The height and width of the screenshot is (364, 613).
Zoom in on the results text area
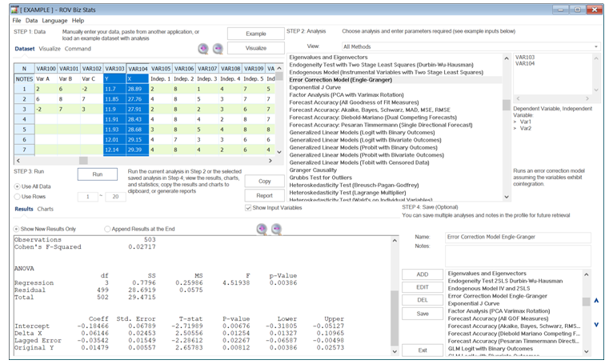pyautogui.click(x=262, y=229)
